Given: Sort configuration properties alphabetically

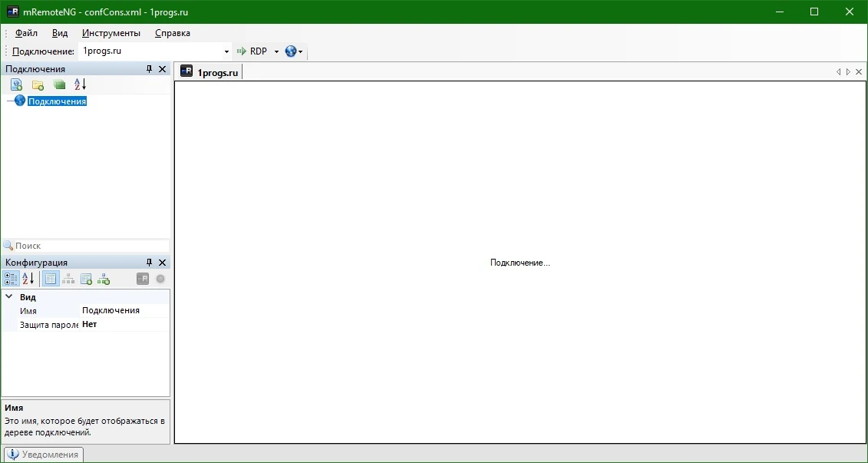Looking at the screenshot, I should (28, 279).
